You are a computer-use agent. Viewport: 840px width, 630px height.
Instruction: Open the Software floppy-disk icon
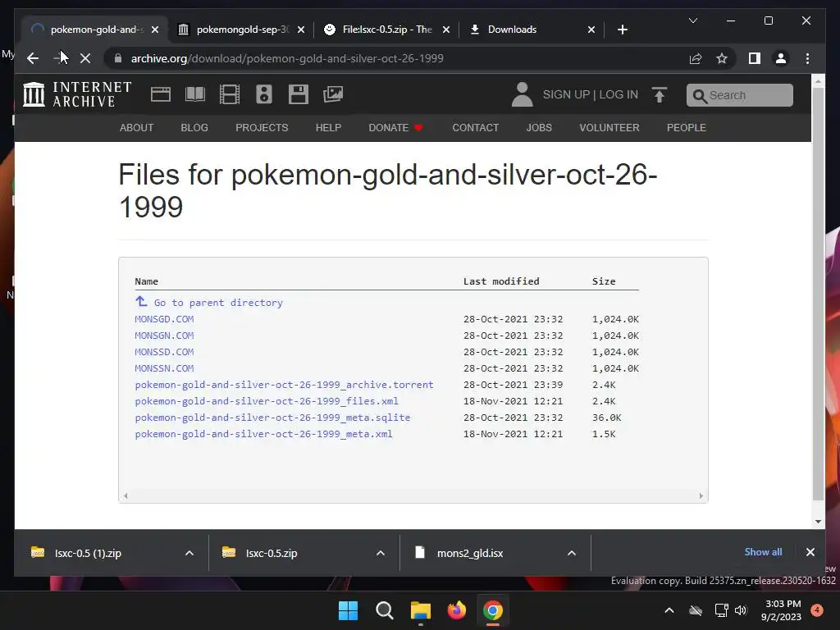click(x=299, y=94)
